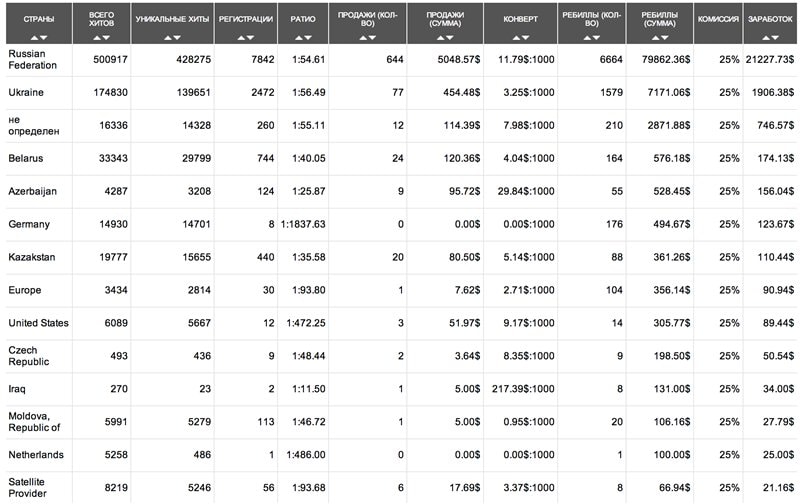Click the Kazakstan country cell
800x504 pixels.
[x=31, y=258]
